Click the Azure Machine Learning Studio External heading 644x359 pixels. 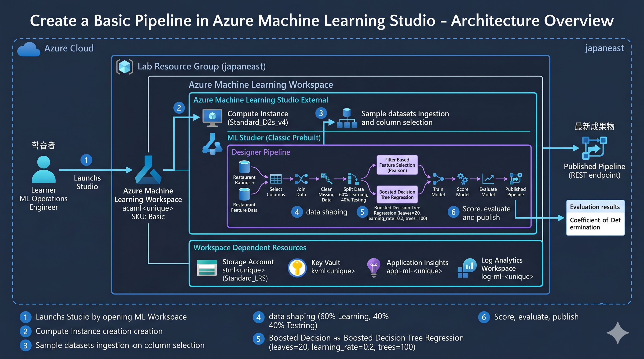(x=260, y=100)
